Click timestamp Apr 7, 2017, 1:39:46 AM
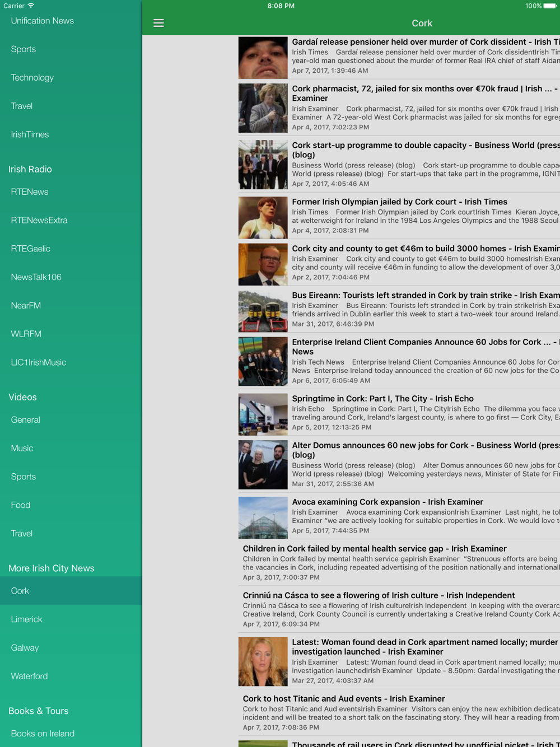The image size is (560, 747). [x=330, y=71]
